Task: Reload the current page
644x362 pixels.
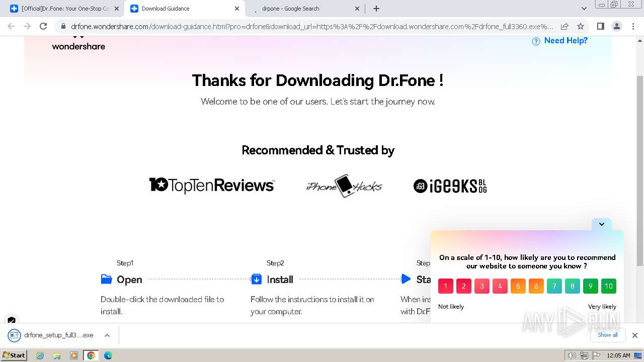Action: [x=43, y=26]
